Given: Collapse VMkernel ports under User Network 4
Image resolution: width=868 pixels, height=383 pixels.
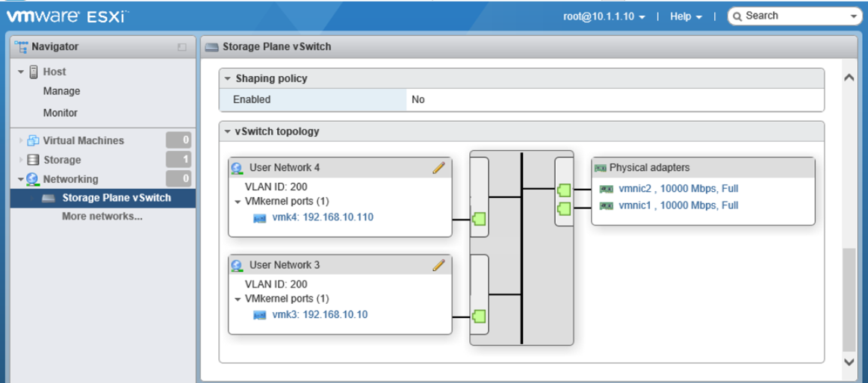Looking at the screenshot, I should pos(238,202).
